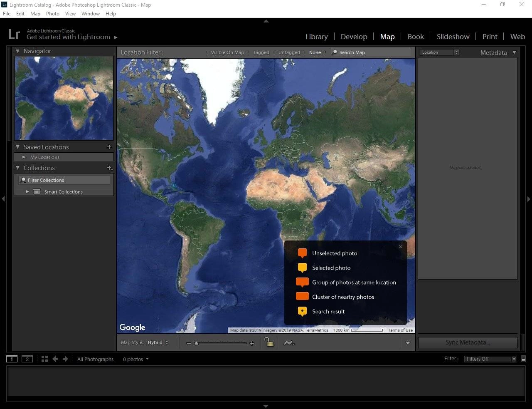Screen dimensions: 532x409
Task: Open the Map menu
Action: 35,13
